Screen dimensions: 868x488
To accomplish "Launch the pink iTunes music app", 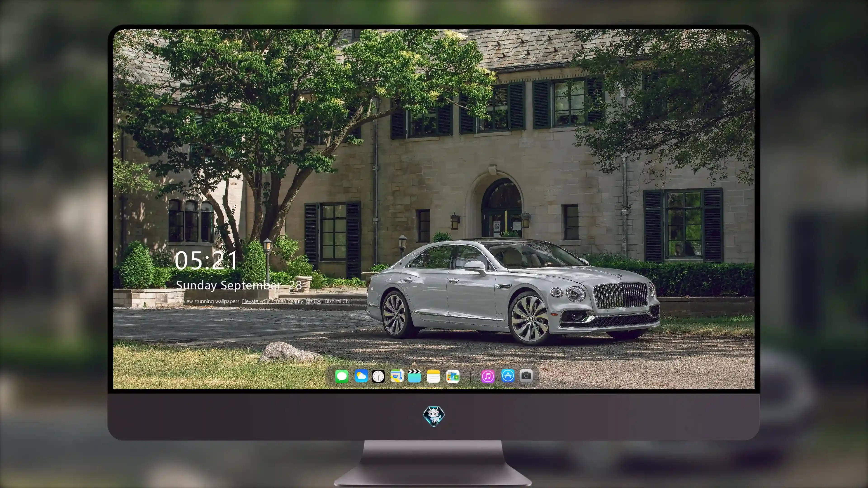I will coord(488,376).
